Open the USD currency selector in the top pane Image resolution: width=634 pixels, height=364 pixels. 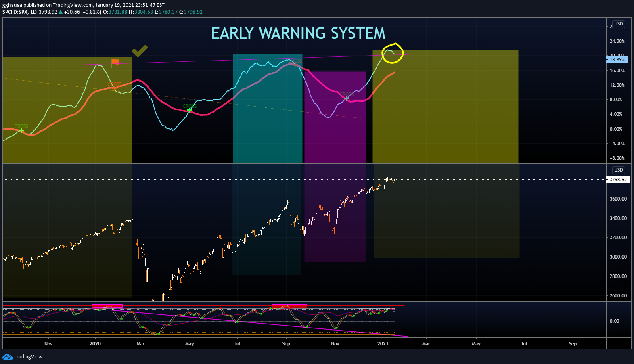click(x=619, y=24)
